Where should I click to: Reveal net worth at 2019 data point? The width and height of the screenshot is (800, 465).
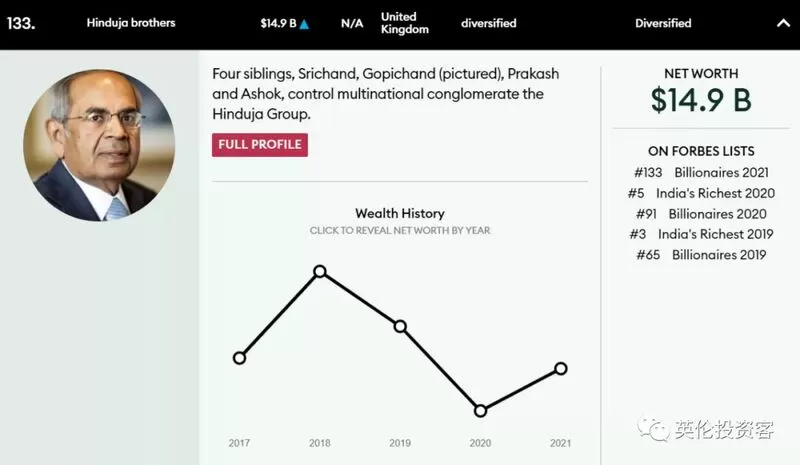(400, 326)
